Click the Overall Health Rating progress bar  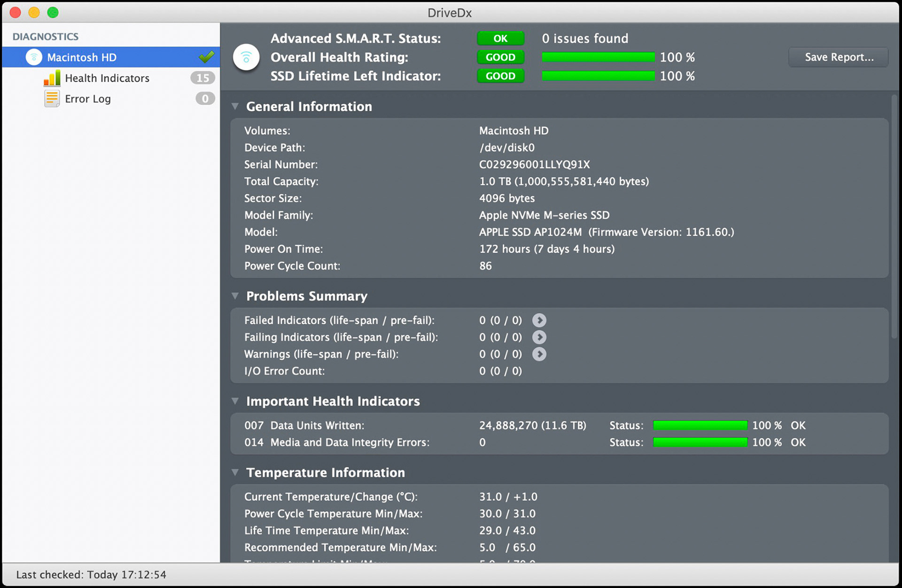[598, 57]
